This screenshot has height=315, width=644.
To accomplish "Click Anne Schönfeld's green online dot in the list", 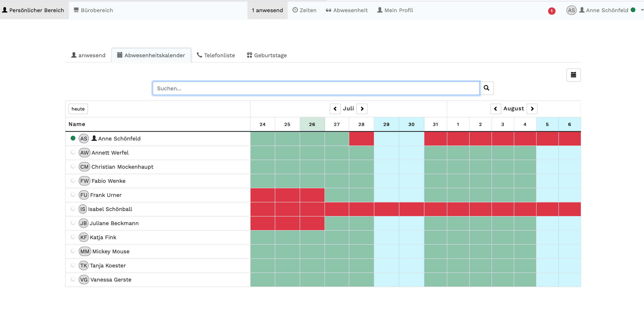I will click(73, 138).
